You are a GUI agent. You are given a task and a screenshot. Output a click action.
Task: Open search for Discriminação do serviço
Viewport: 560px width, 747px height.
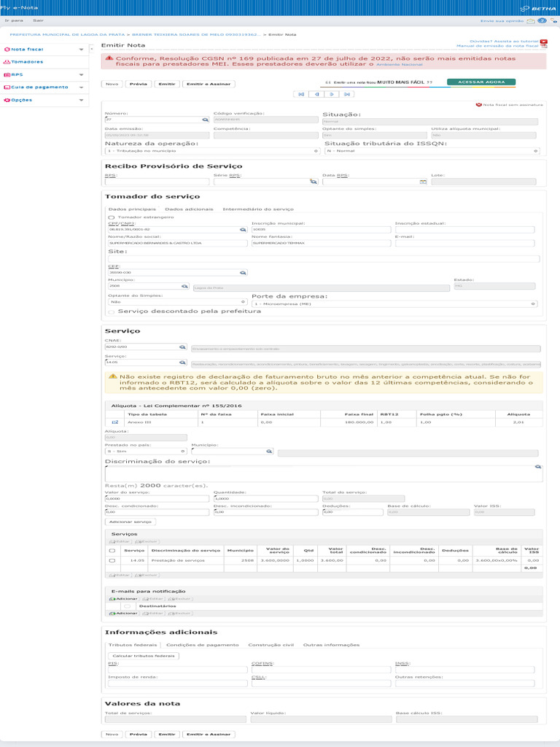pyautogui.click(x=538, y=465)
